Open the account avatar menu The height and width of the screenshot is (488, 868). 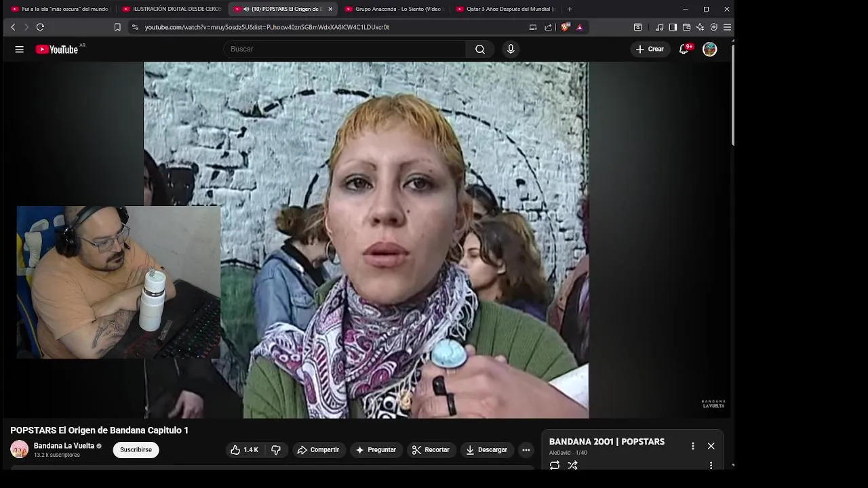point(709,49)
